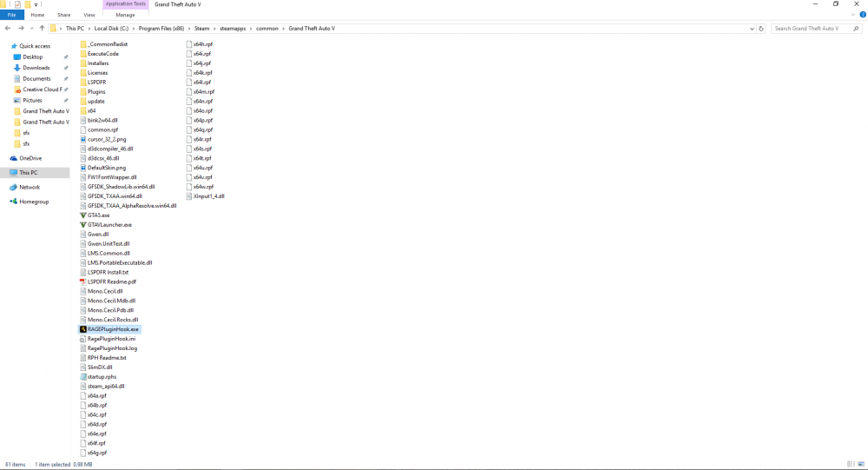The height and width of the screenshot is (470, 868).
Task: Select 'steam_api64.dll' file name
Action: pyautogui.click(x=106, y=387)
